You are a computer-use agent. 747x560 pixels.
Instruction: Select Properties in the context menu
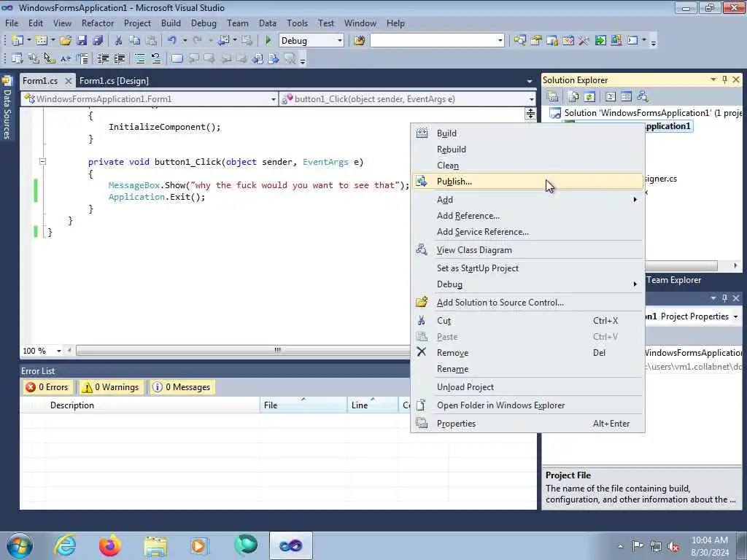[x=527, y=424]
